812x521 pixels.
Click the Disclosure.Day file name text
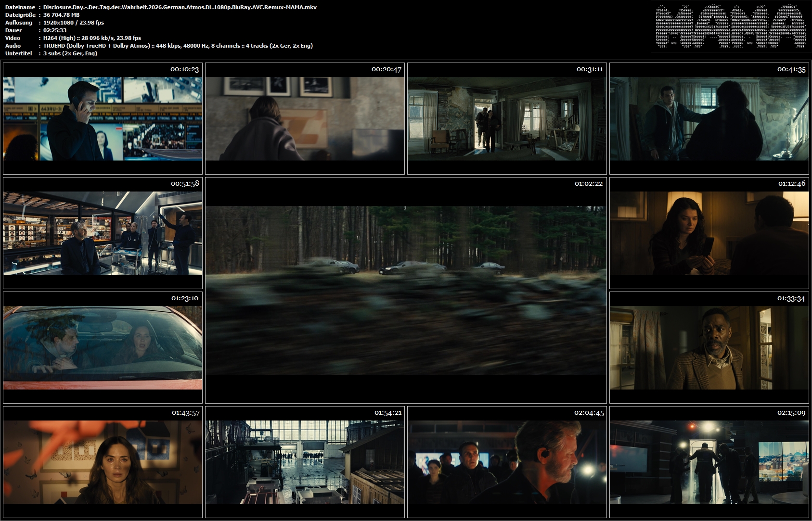[180, 7]
